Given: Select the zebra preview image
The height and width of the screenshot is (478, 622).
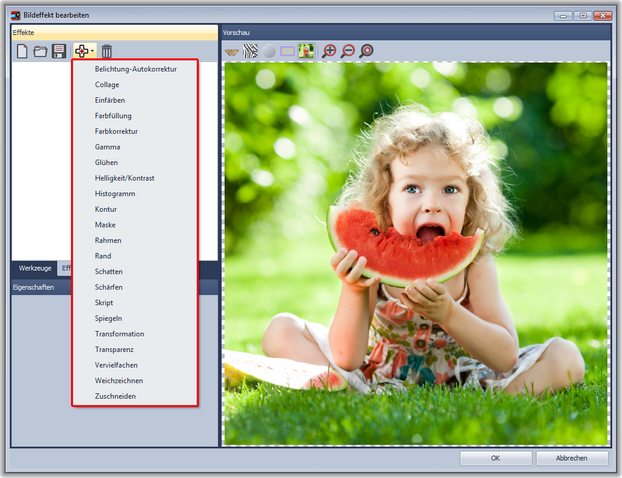Looking at the screenshot, I should pos(250,51).
